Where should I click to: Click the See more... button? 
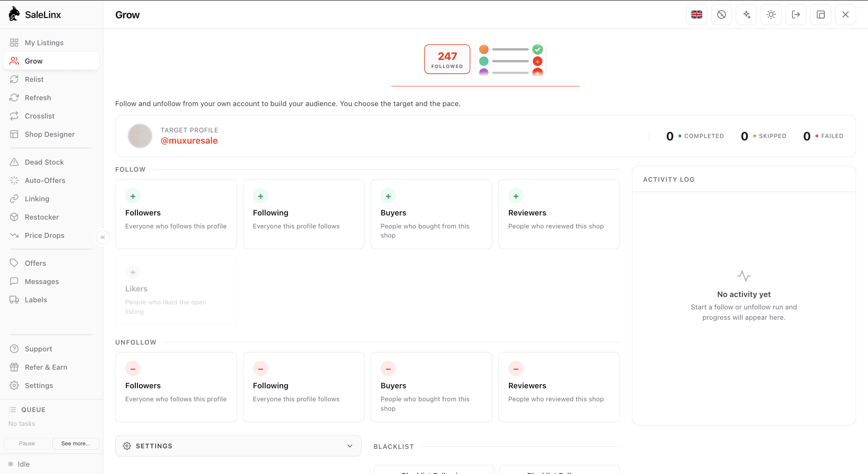coord(76,443)
